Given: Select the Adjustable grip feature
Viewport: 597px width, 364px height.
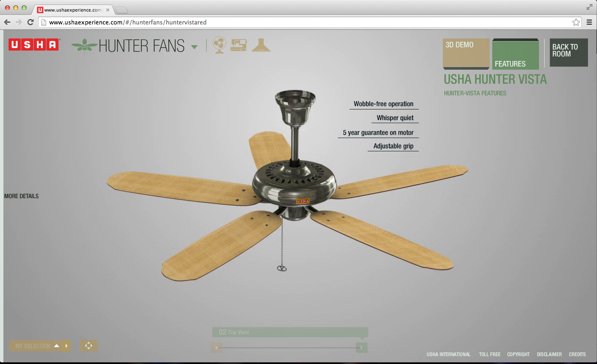Looking at the screenshot, I should click(393, 146).
